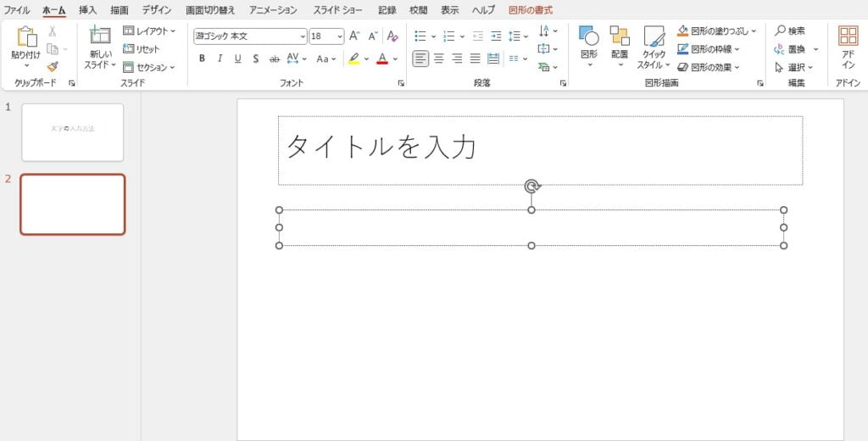Open the columns dropdown
The image size is (868, 441).
518,59
